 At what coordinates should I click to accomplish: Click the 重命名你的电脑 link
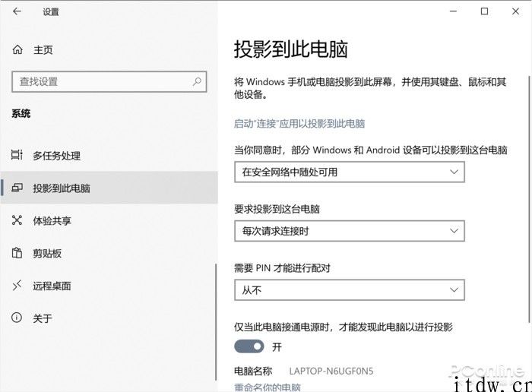(268, 387)
